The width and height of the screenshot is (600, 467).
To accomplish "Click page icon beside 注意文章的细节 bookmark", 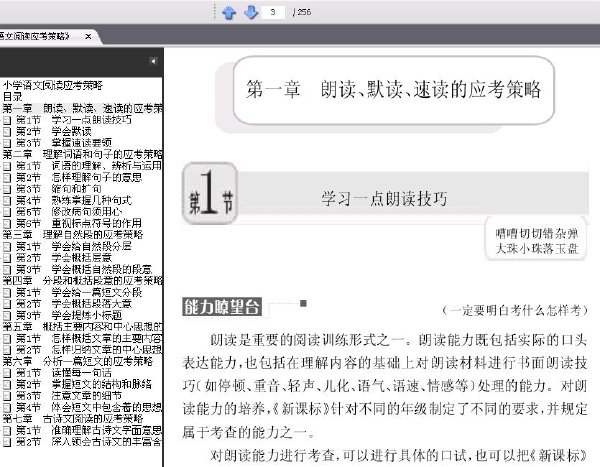I will [x=7, y=396].
